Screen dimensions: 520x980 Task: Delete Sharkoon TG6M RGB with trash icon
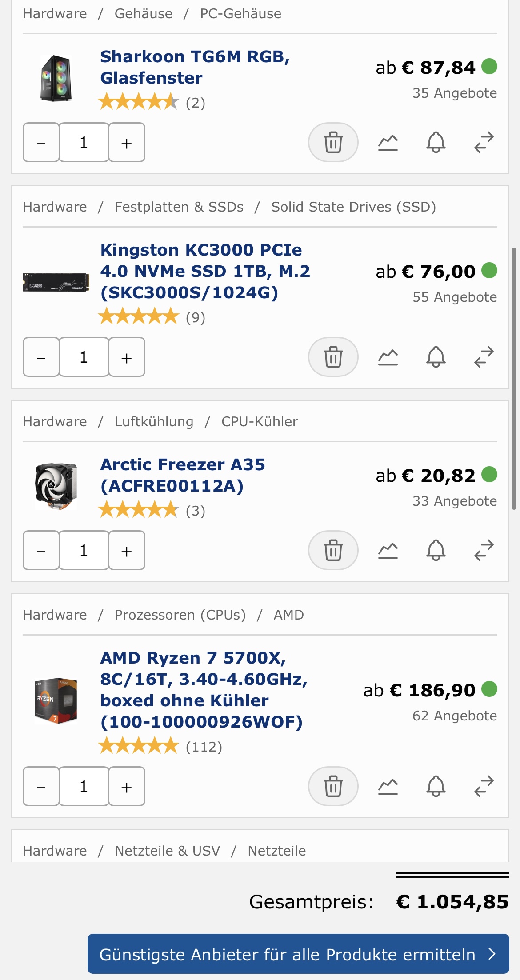[x=333, y=142]
